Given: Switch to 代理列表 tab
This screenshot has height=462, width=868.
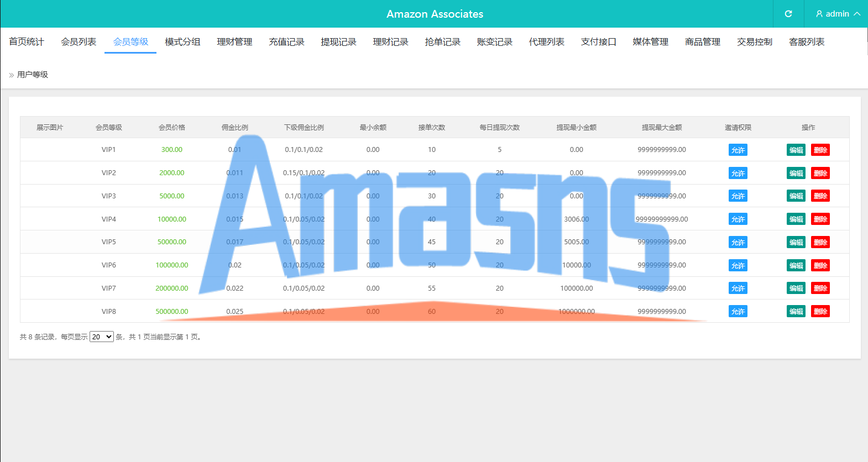Looking at the screenshot, I should tap(546, 42).
